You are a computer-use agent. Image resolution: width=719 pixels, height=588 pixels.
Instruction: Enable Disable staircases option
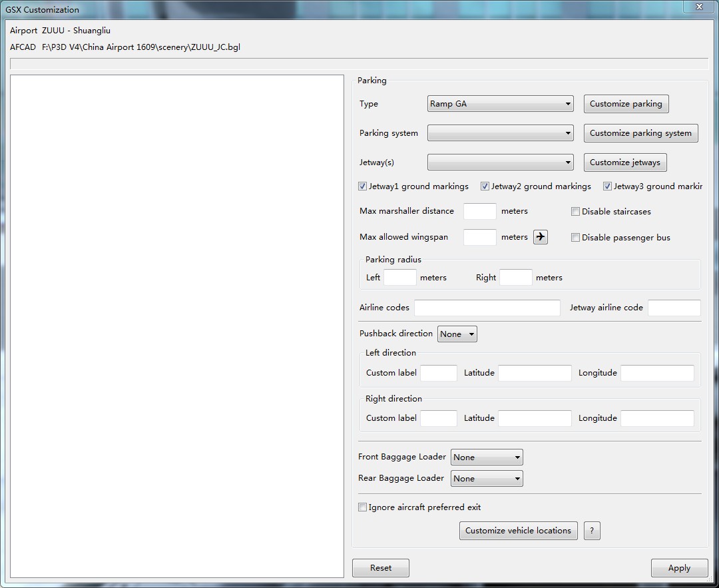[x=576, y=212]
